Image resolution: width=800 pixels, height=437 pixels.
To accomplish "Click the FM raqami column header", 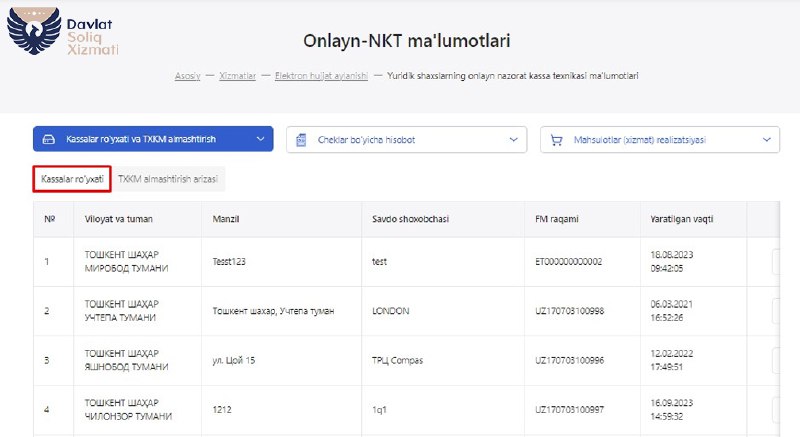I will pyautogui.click(x=560, y=219).
